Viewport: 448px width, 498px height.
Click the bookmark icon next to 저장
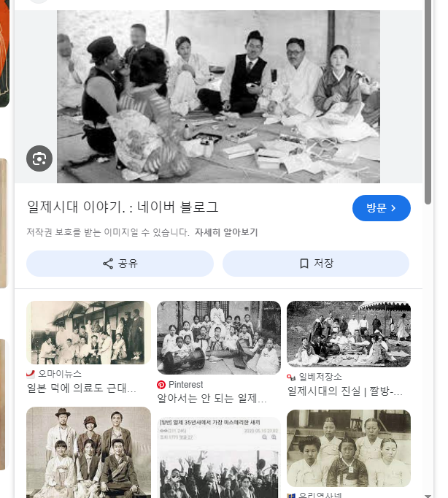[x=304, y=264]
